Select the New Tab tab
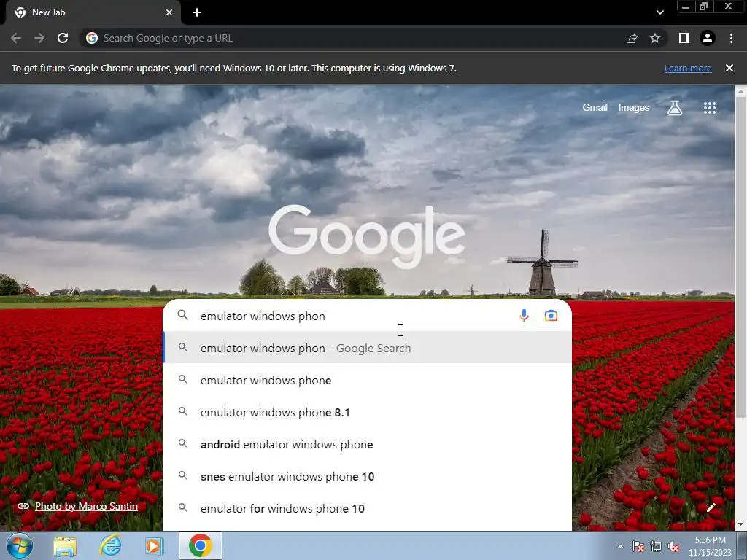747x560 pixels. tap(93, 12)
